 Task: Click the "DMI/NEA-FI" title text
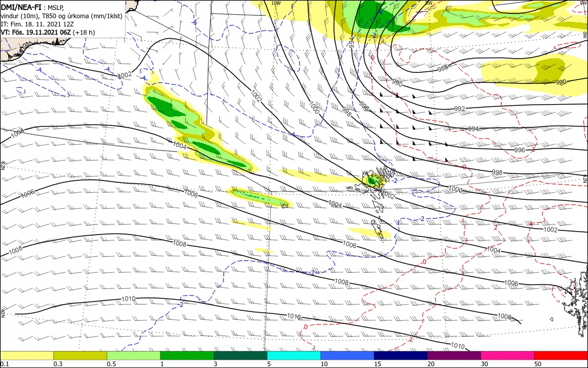21,6
